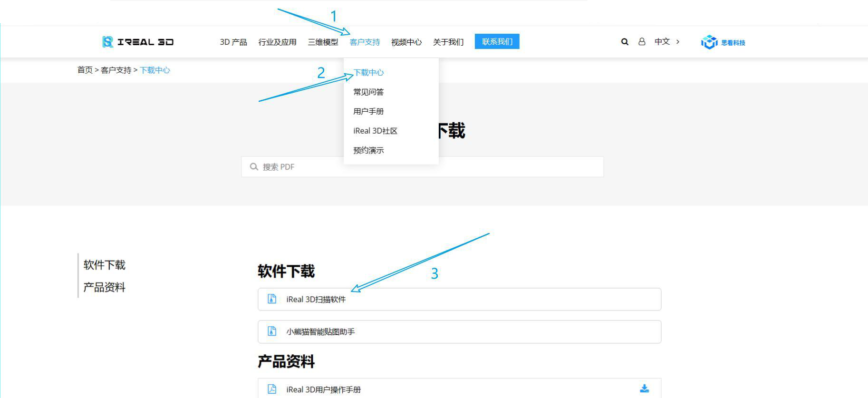Viewport: 868px width, 398px height.
Task: Download the iReal 3D用户操作手册 file
Action: click(x=644, y=388)
